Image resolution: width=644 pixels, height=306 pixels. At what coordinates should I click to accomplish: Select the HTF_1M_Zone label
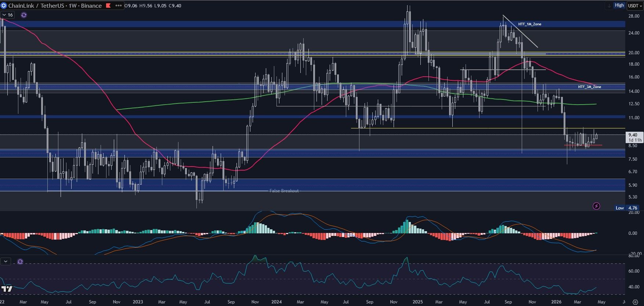click(529, 24)
